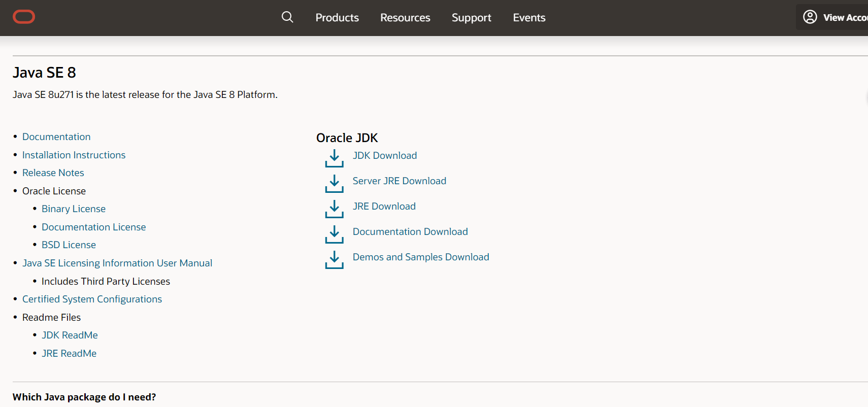This screenshot has width=868, height=407.
Task: Click the Documentation Download arrow icon
Action: pyautogui.click(x=334, y=234)
